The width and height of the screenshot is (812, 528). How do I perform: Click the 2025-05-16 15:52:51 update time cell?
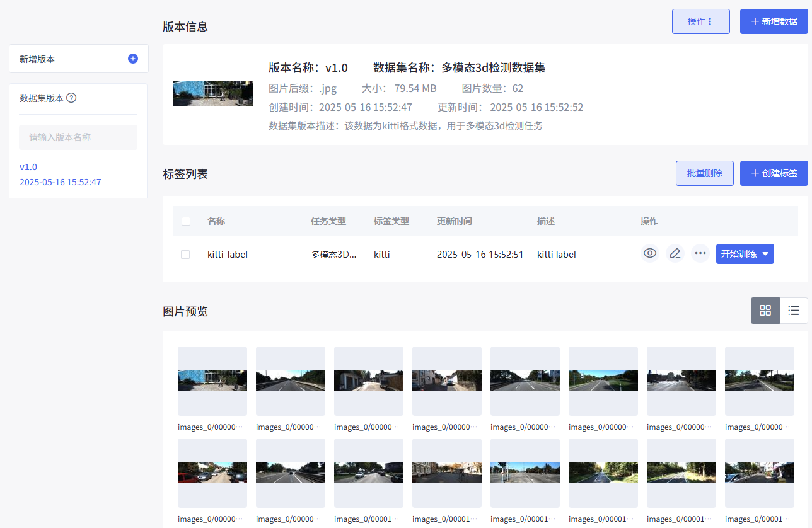pos(480,255)
